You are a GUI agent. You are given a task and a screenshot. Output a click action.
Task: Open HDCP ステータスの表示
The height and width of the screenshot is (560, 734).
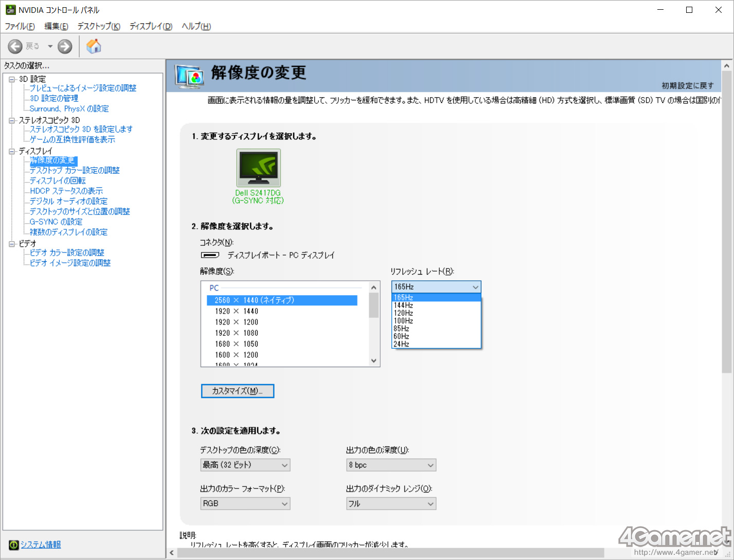coord(66,191)
